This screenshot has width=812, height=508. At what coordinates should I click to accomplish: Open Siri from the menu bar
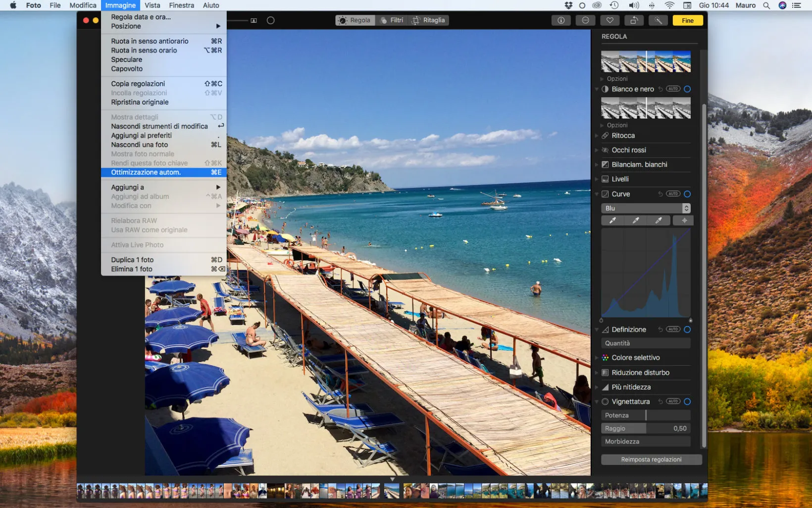click(782, 5)
